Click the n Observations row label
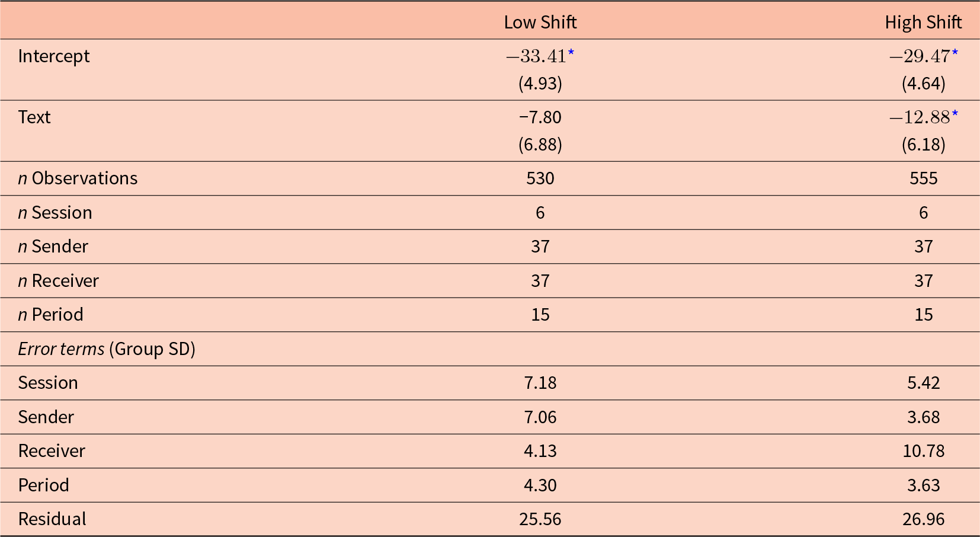 pos(78,178)
